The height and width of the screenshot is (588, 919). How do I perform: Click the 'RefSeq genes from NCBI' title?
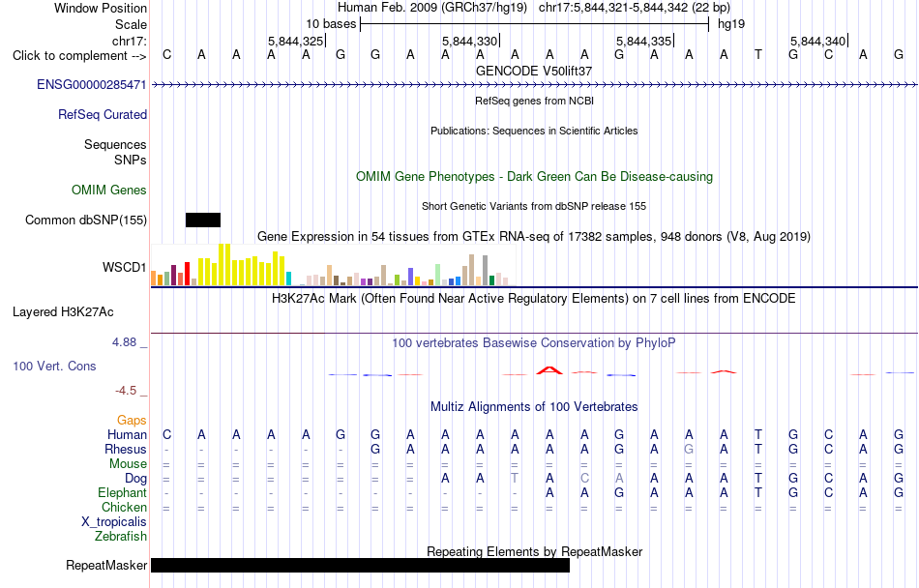click(x=534, y=101)
